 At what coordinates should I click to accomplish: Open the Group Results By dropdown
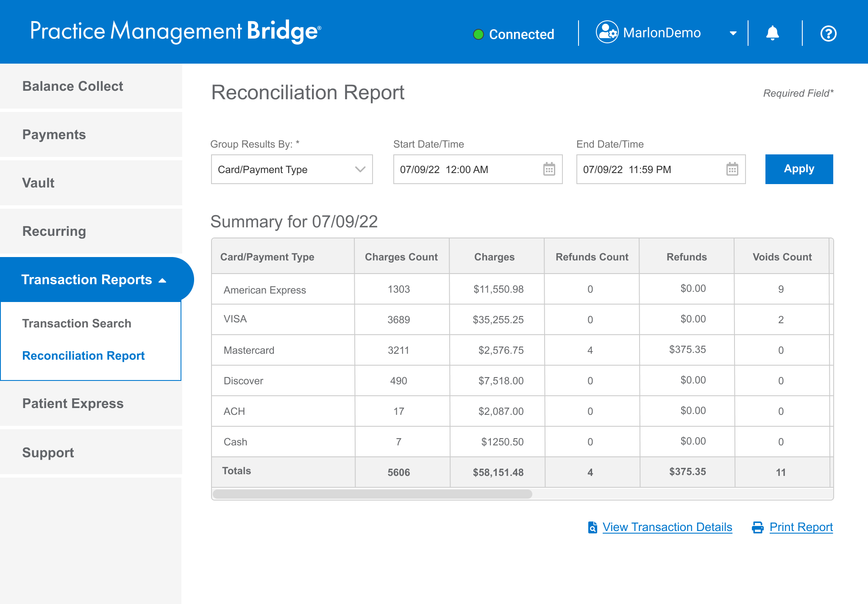(x=292, y=169)
